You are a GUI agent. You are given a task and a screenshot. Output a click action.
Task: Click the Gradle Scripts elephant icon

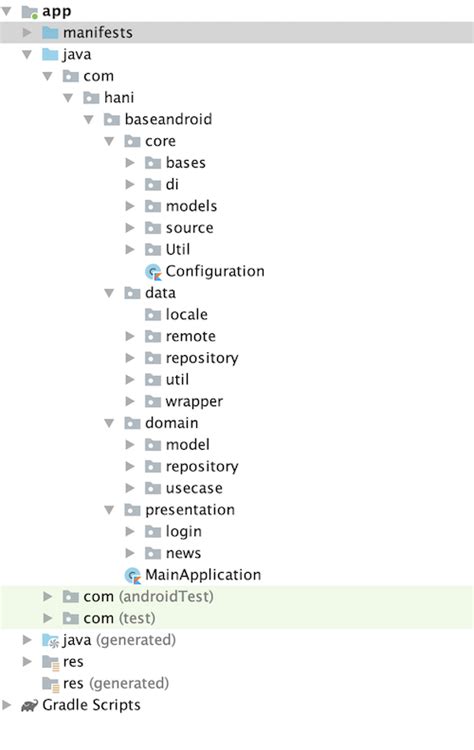[x=30, y=706]
